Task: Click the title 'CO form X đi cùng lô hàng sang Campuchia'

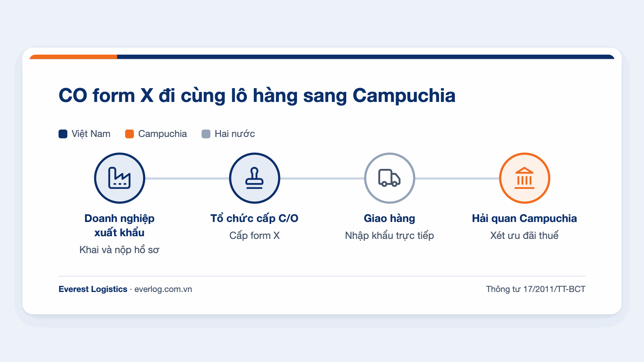Action: (257, 96)
